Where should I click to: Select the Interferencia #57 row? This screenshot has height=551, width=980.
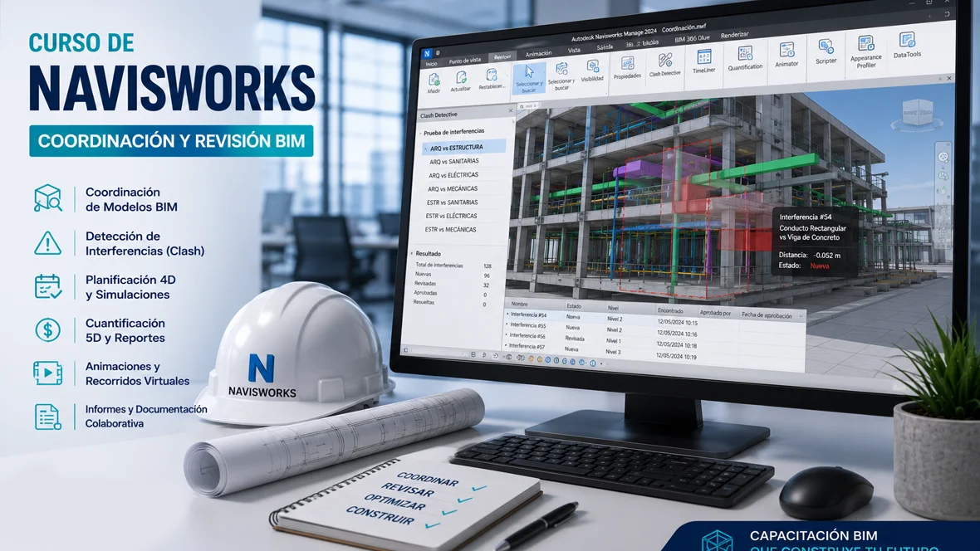654,351
